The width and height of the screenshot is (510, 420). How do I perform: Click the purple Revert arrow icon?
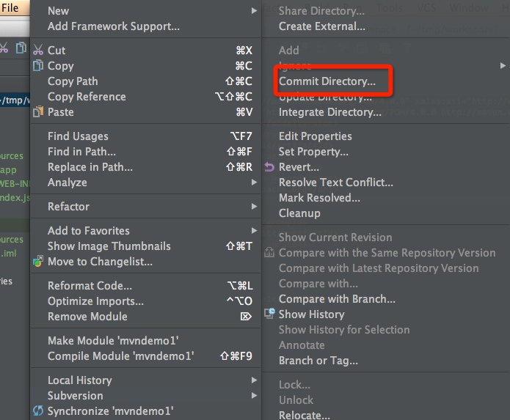(269, 167)
